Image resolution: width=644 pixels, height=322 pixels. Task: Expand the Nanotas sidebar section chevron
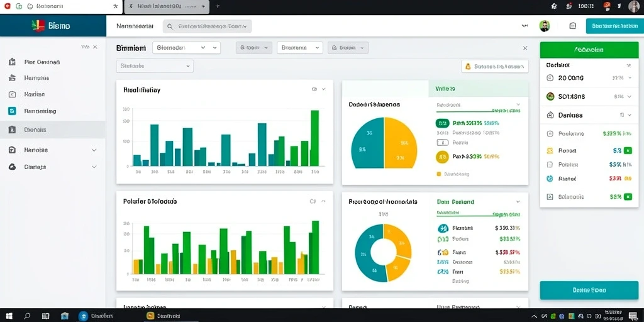(94, 150)
